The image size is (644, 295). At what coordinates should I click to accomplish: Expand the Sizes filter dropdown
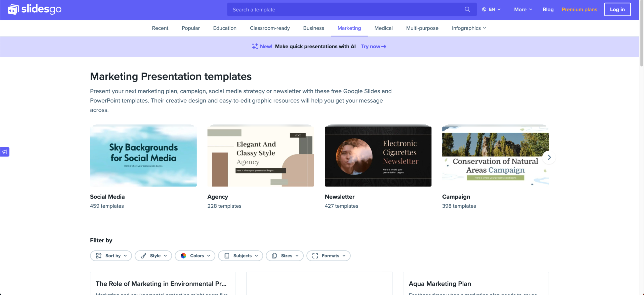[x=285, y=256]
